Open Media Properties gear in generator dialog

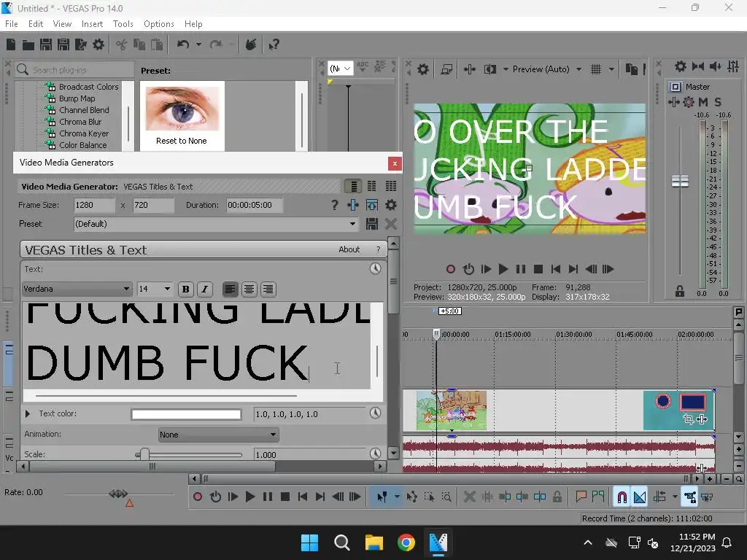[x=391, y=205]
